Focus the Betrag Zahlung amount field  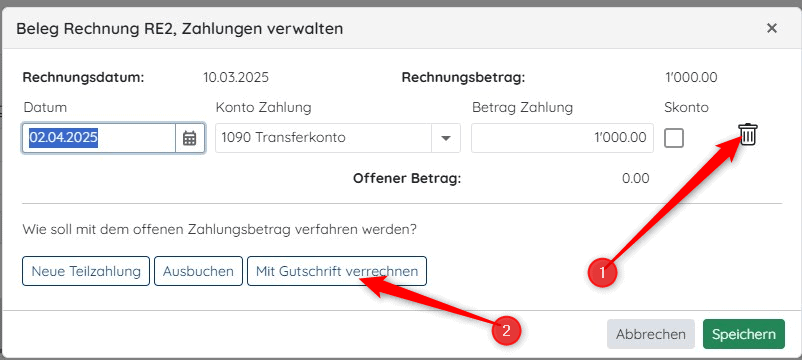pyautogui.click(x=562, y=138)
